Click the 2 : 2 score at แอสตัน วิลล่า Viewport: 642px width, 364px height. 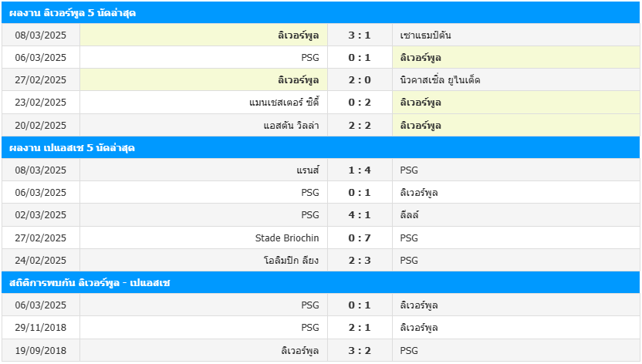[x=360, y=126]
